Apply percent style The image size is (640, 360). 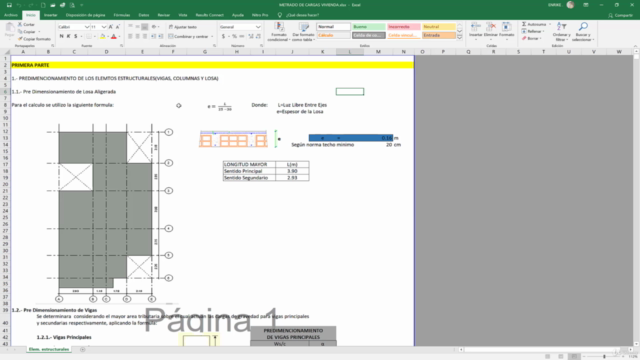pos(234,36)
